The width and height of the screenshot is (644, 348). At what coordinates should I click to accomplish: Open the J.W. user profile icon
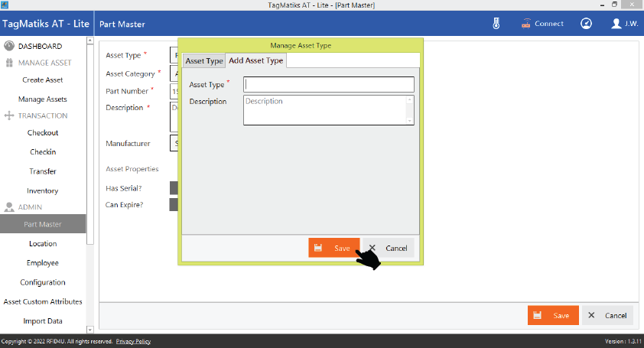616,24
